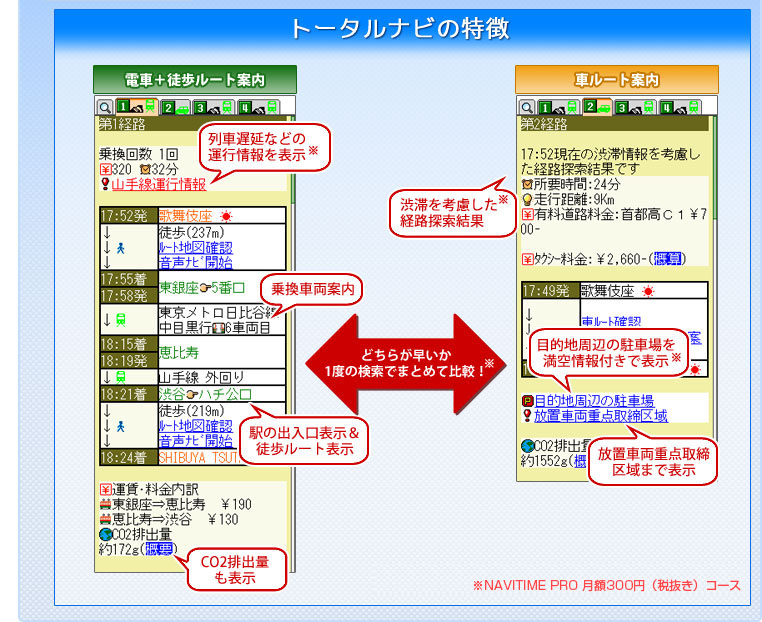The height and width of the screenshot is (622, 762).
Task: Select route tab 3 in car panel
Action: [x=635, y=107]
